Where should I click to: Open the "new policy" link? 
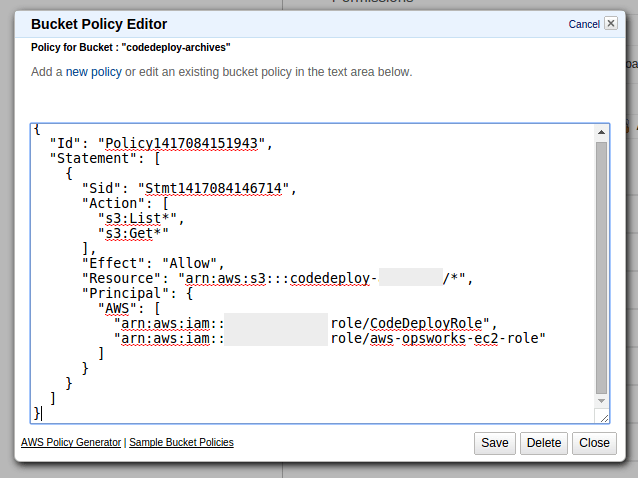pos(94,72)
